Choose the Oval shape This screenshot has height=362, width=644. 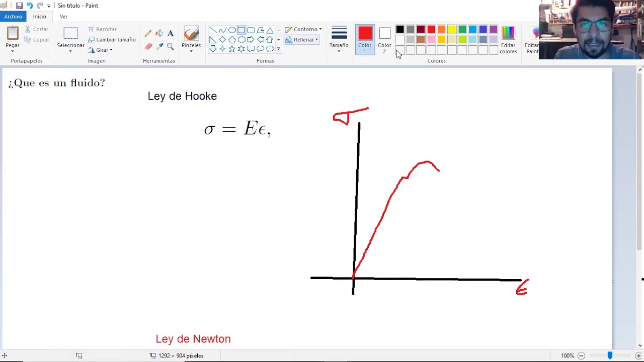232,30
